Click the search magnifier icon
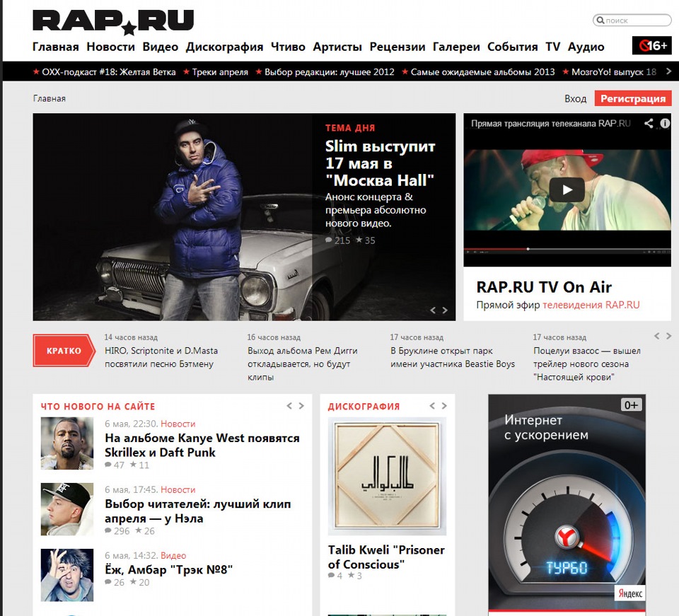Viewport: 679px width, 616px height. click(x=600, y=20)
